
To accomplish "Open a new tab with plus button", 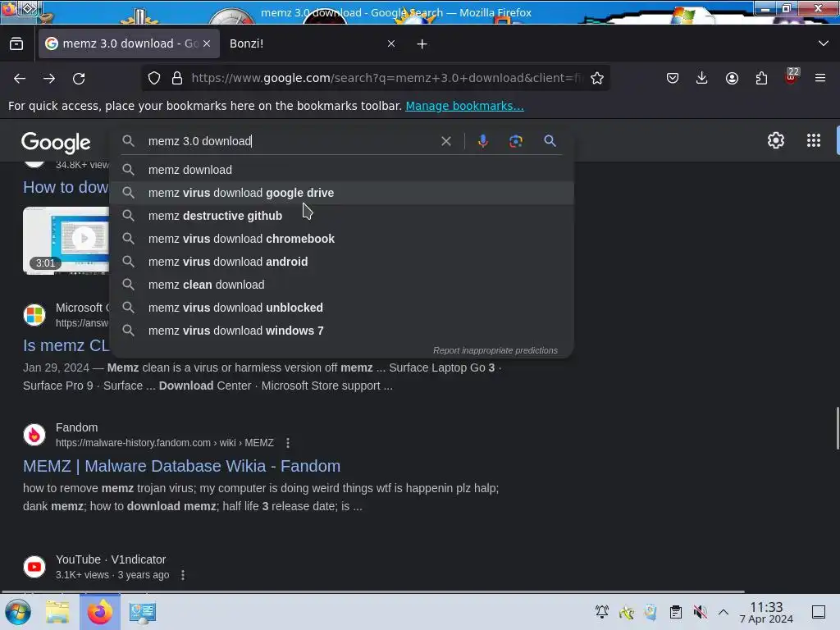I will tap(422, 44).
